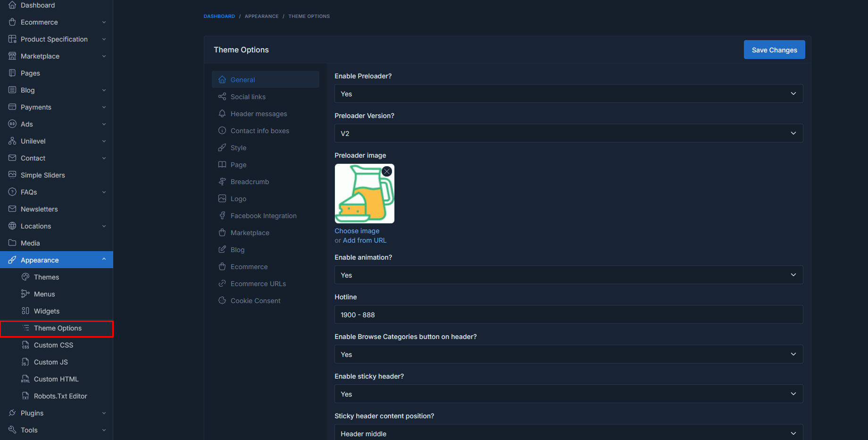Collapse the Appearance sidebar section
The image size is (868, 440).
pyautogui.click(x=104, y=260)
